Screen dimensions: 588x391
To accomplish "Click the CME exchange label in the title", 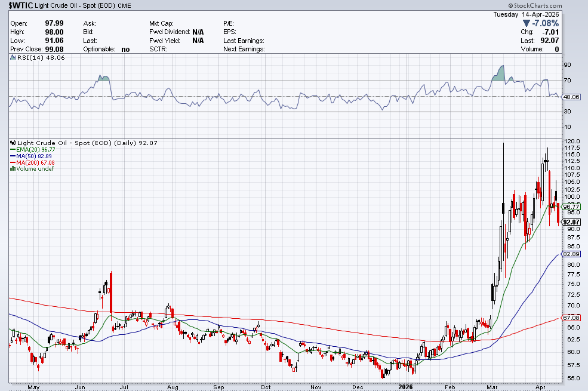I will click(x=124, y=6).
